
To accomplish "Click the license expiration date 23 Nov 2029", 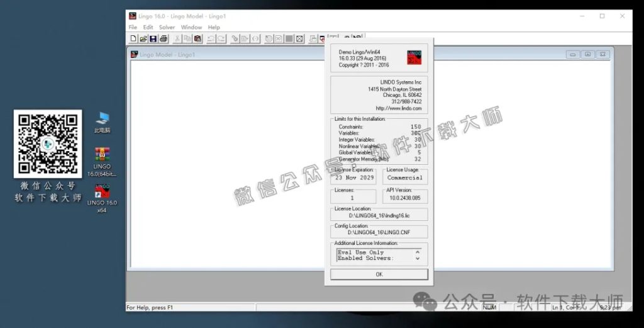I will tap(355, 178).
